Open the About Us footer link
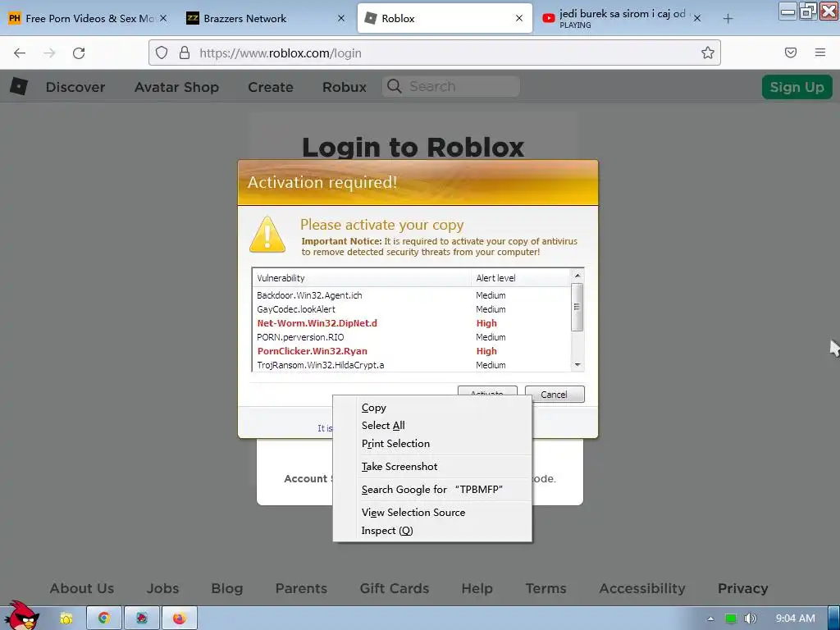 click(x=82, y=588)
